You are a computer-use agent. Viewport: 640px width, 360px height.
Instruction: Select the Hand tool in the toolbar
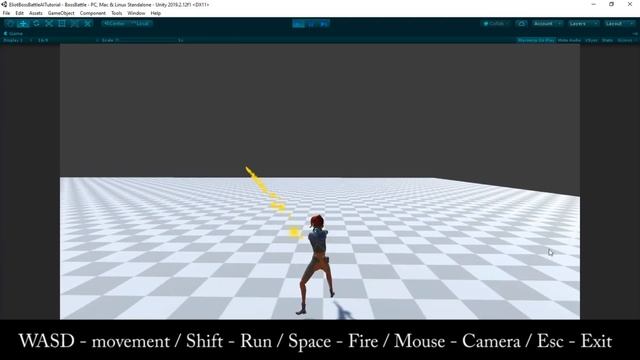10,24
